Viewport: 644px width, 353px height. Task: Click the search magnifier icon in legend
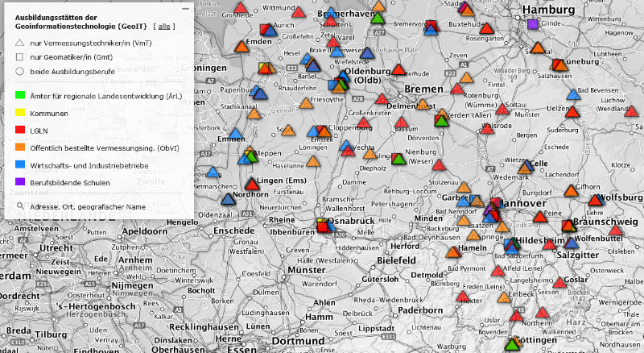19,207
